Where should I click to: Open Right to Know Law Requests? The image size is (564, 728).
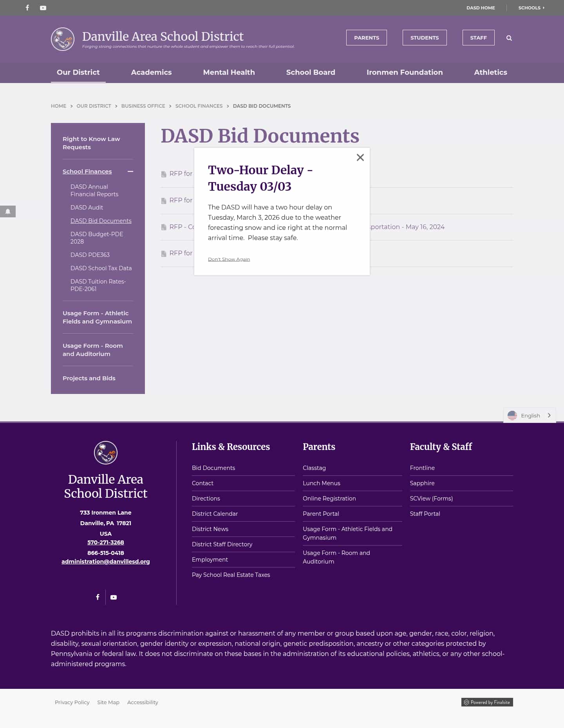[91, 143]
